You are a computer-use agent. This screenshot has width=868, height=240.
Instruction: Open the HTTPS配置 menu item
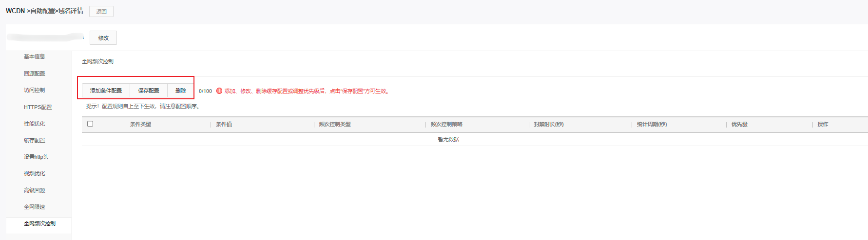click(x=38, y=107)
